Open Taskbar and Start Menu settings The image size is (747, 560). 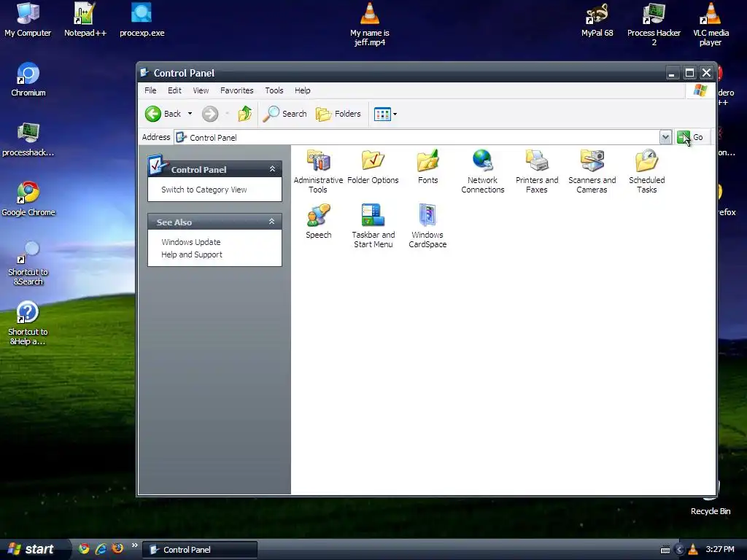tap(373, 226)
